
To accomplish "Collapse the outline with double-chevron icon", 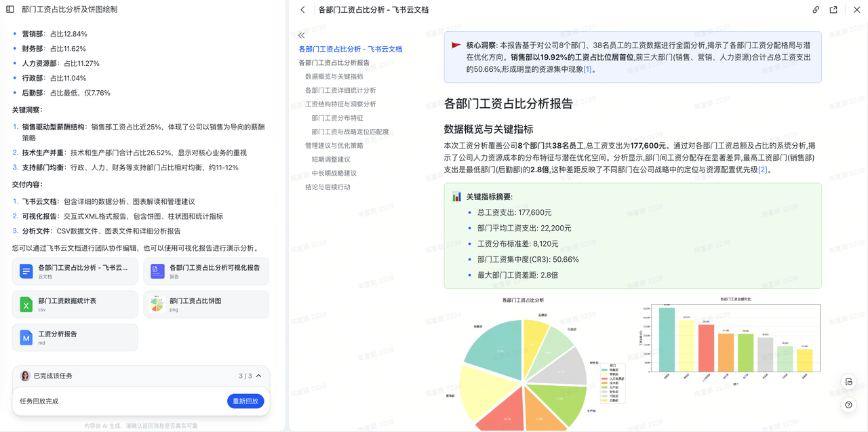I will tap(302, 35).
